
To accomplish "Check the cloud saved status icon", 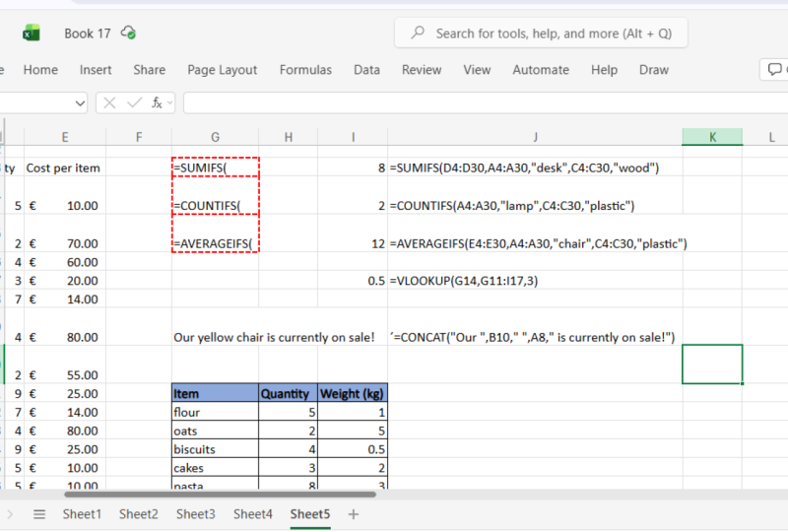I will pos(128,33).
